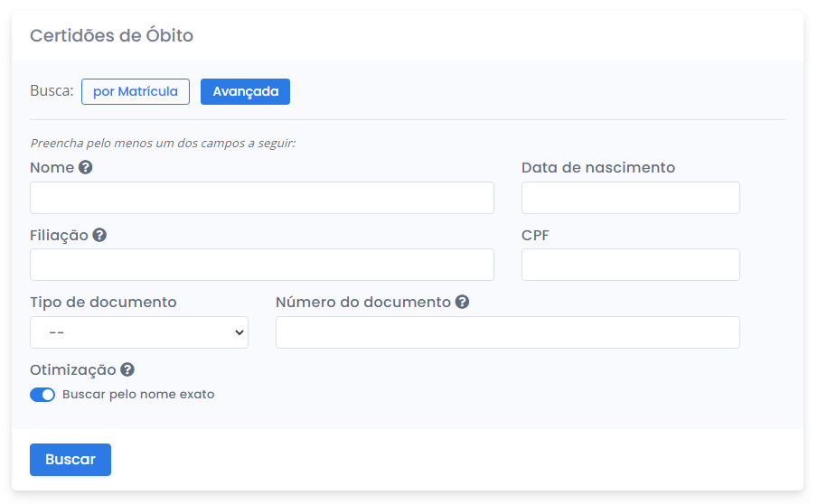The image size is (817, 504).
Task: Click the Data de nascimento field label
Action: tap(598, 168)
